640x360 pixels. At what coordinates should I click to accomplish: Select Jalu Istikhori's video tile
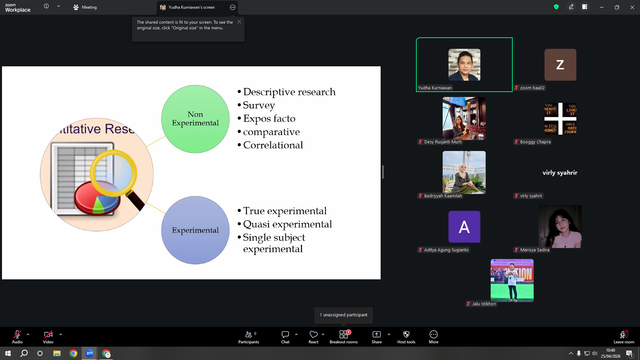tap(512, 281)
